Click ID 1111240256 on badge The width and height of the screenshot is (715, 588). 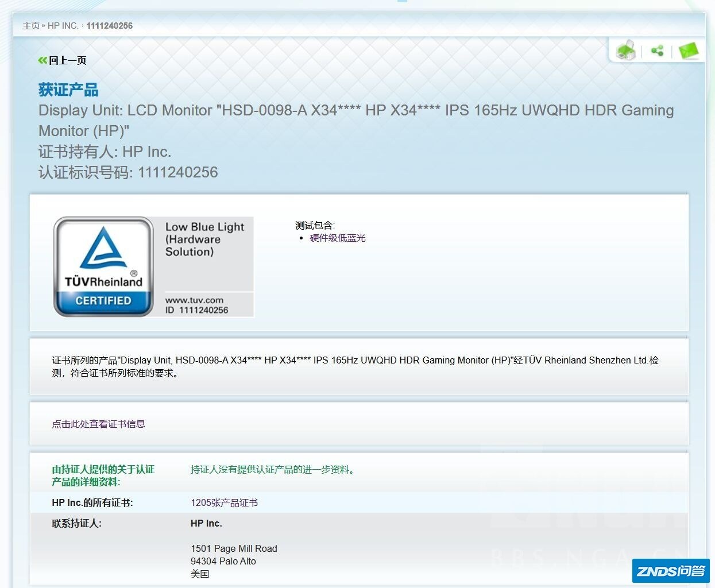(x=196, y=310)
